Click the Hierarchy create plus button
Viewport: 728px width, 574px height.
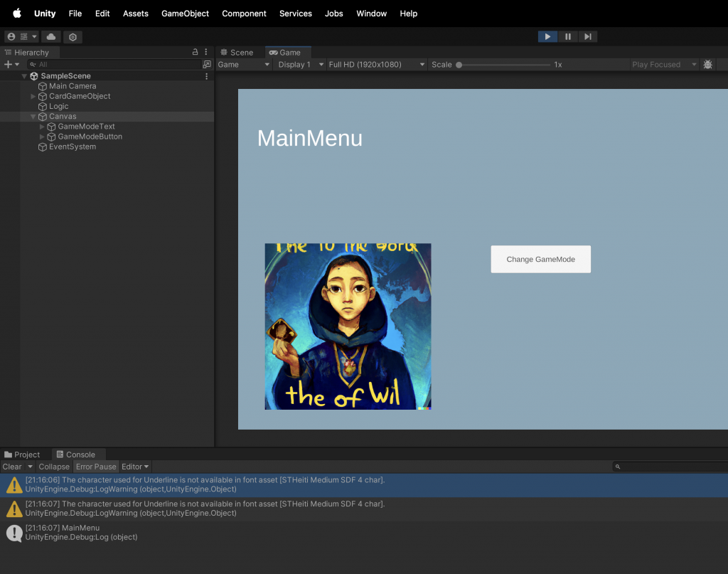8,65
